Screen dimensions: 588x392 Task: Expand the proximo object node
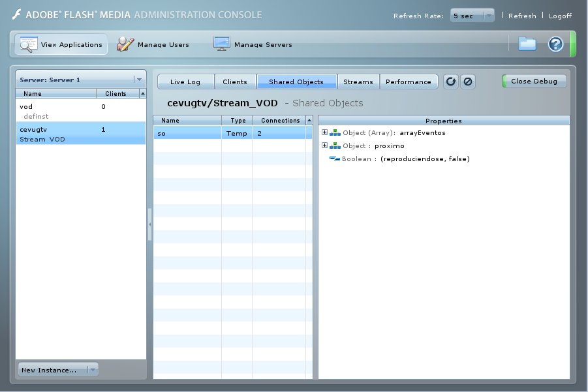(x=325, y=145)
